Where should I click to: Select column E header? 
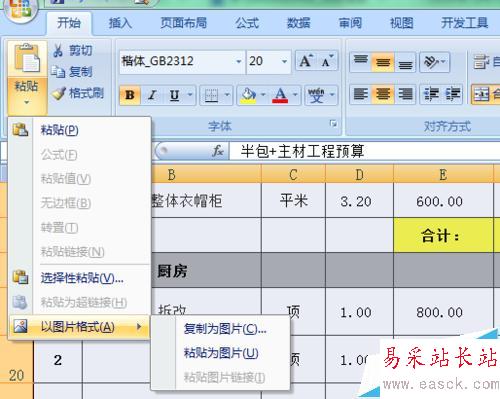pyautogui.click(x=443, y=174)
